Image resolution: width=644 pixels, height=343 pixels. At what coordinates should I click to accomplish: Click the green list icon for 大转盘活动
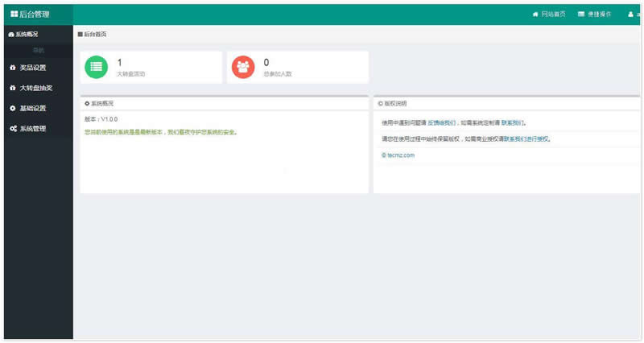click(96, 67)
